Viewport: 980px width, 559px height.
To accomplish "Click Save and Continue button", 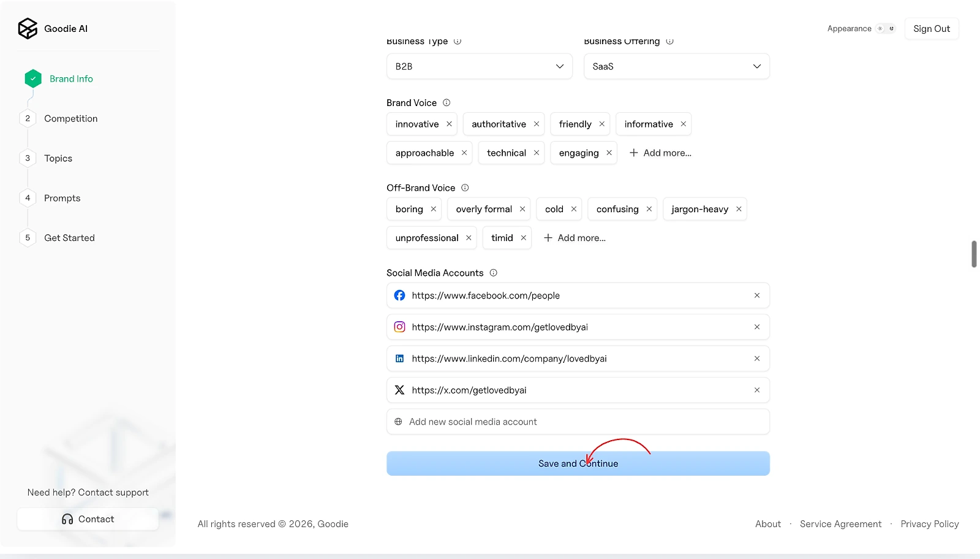I will click(x=578, y=463).
